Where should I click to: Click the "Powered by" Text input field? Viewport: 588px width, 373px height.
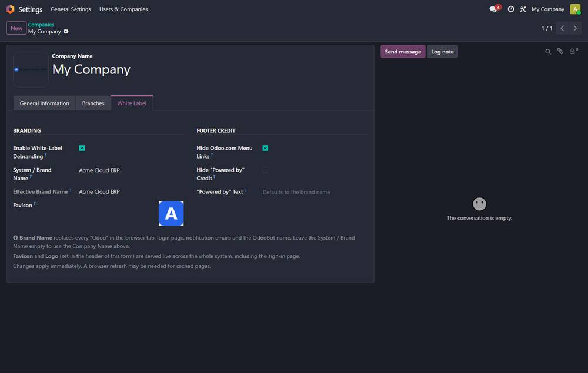point(315,192)
